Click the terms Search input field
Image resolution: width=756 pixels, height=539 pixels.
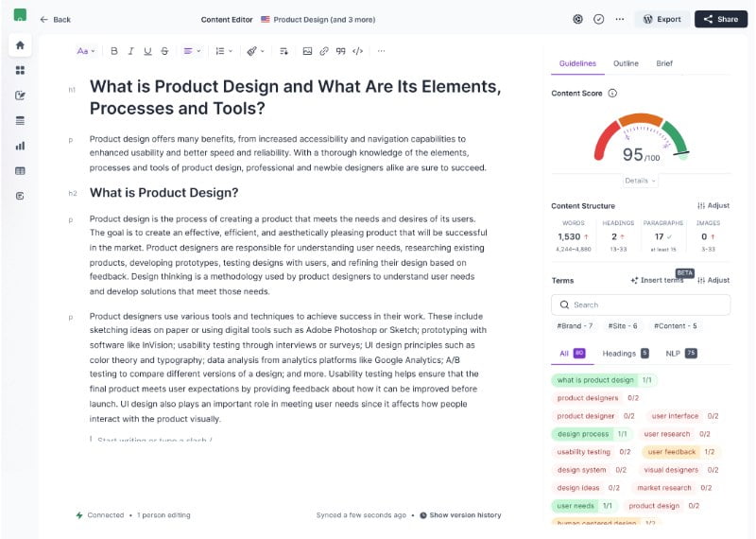tap(641, 304)
